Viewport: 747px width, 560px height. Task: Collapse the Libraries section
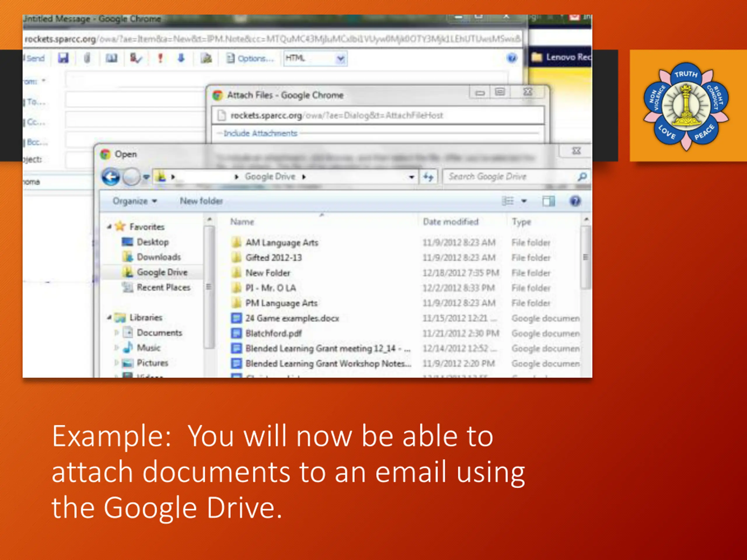pos(109,317)
